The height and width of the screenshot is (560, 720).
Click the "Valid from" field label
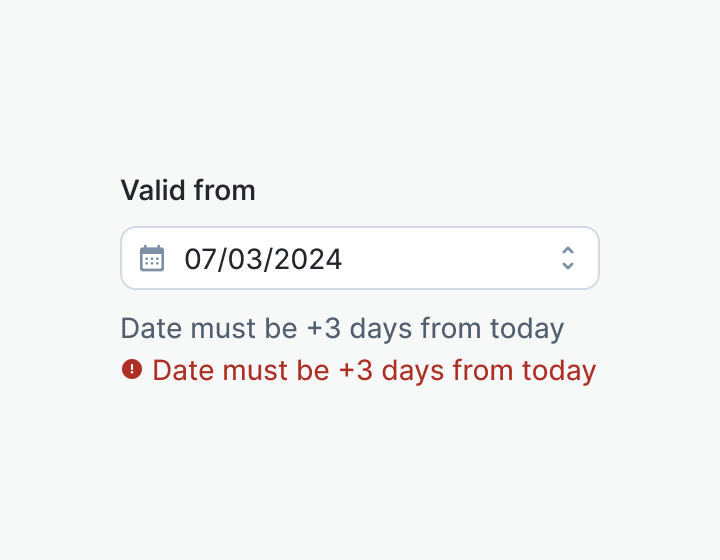click(188, 190)
